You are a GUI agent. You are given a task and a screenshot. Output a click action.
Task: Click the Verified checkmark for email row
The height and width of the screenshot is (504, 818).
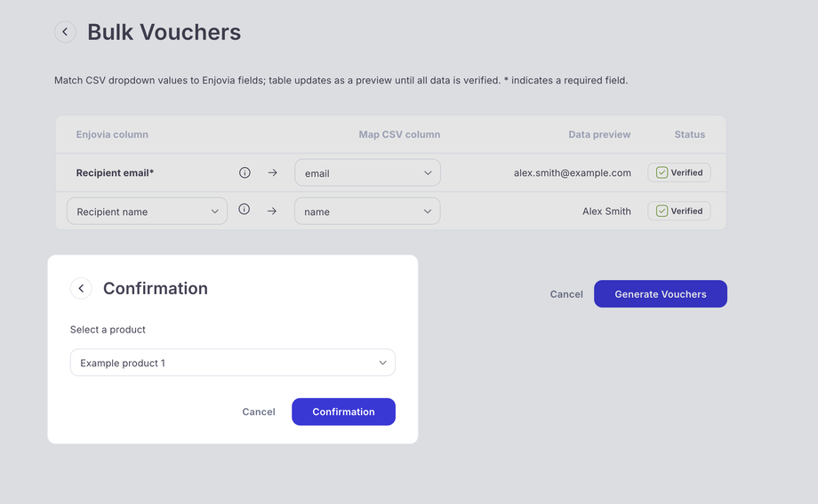662,172
